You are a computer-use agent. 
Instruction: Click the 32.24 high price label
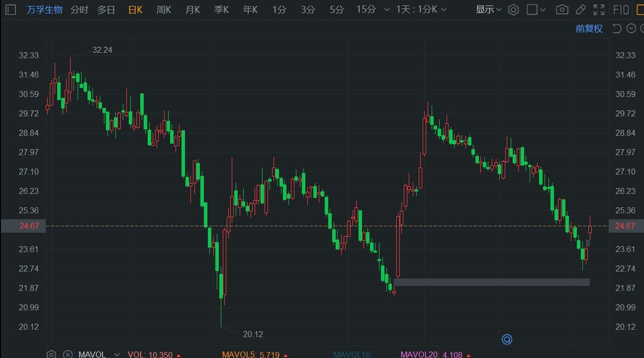click(x=102, y=50)
